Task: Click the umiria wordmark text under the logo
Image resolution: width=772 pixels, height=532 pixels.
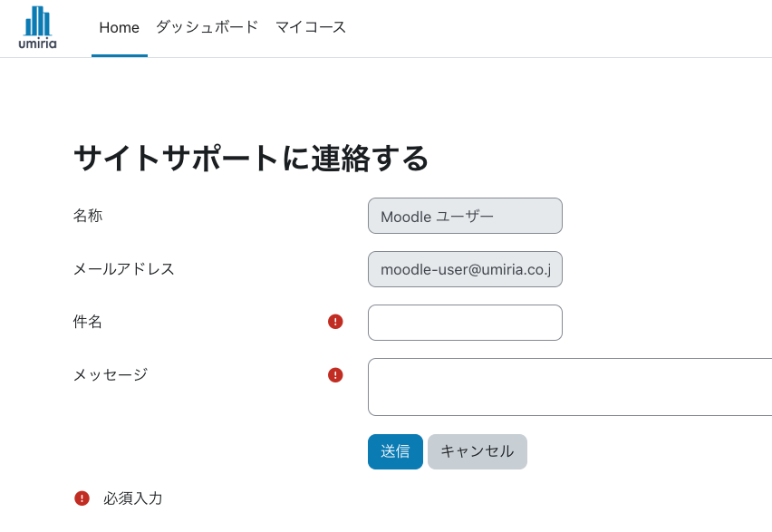Action: tap(37, 43)
